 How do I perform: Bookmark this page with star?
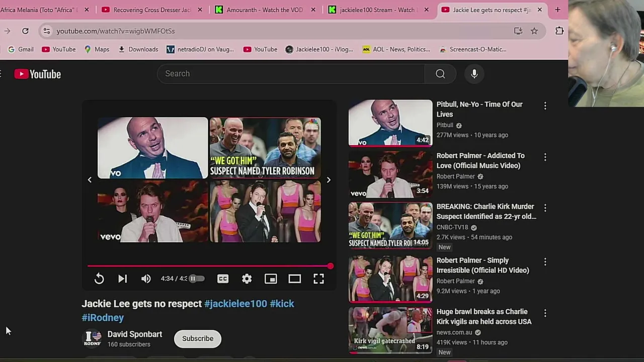pyautogui.click(x=534, y=31)
